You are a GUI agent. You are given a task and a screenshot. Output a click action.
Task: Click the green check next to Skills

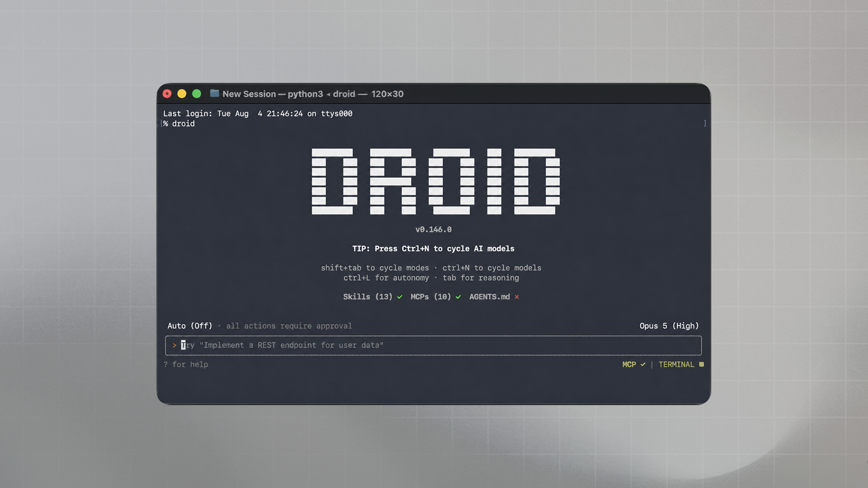point(400,297)
